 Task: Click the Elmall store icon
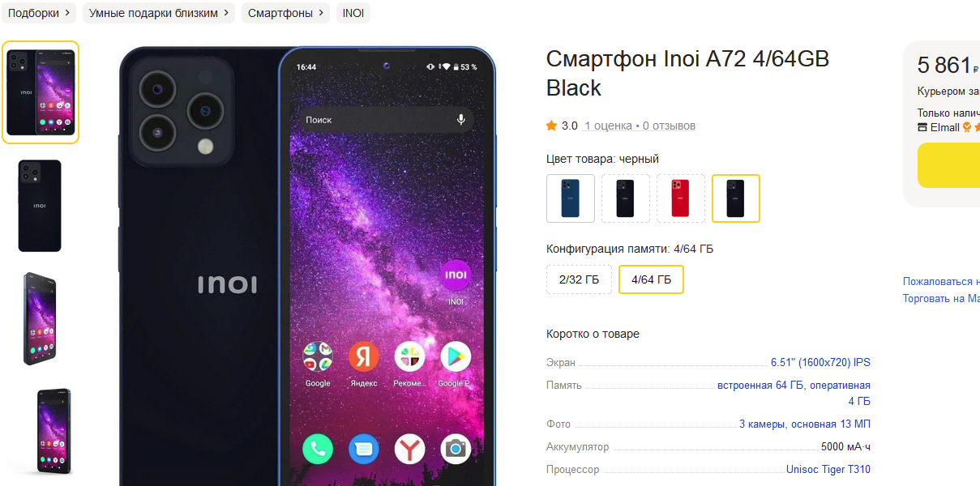[x=922, y=127]
